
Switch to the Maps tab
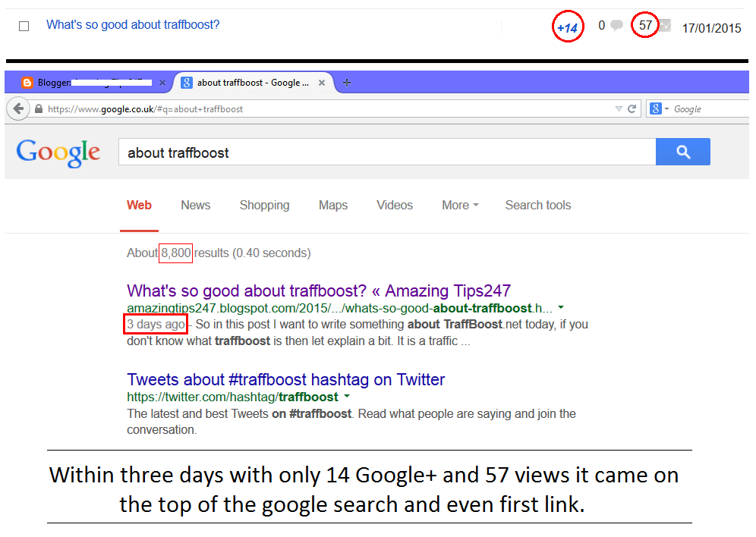click(x=333, y=206)
